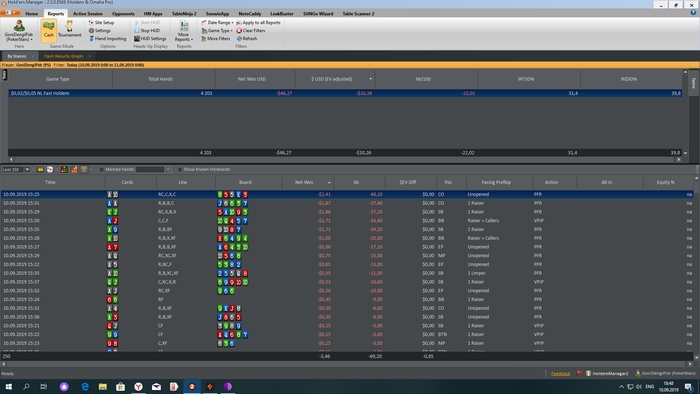Open the Windows Start menu

coord(8,386)
